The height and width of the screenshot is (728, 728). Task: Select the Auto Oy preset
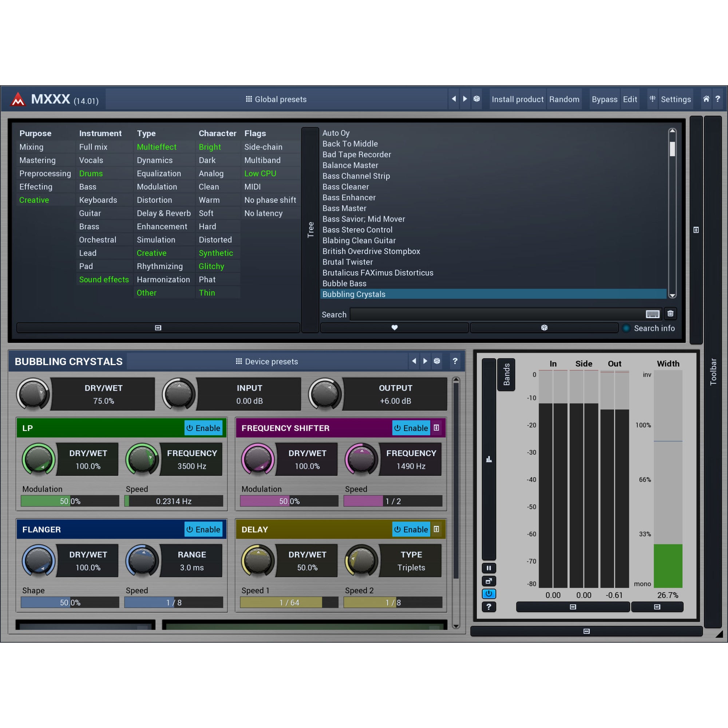pos(493,133)
